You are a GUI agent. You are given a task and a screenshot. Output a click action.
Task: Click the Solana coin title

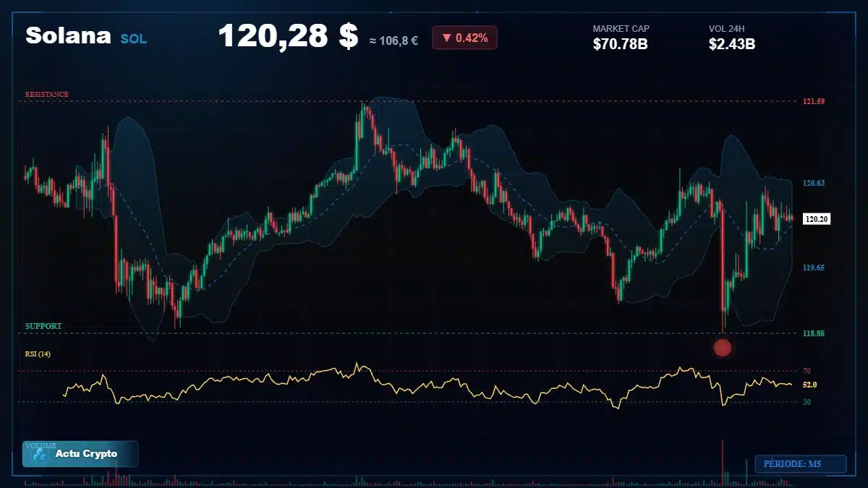68,35
